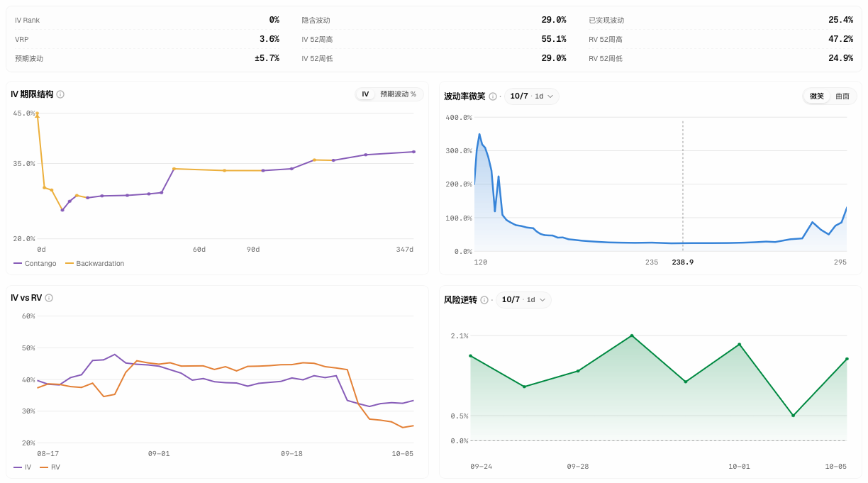
Task: Click the 2.1% axis label in 风险逆转 chart
Action: point(460,336)
